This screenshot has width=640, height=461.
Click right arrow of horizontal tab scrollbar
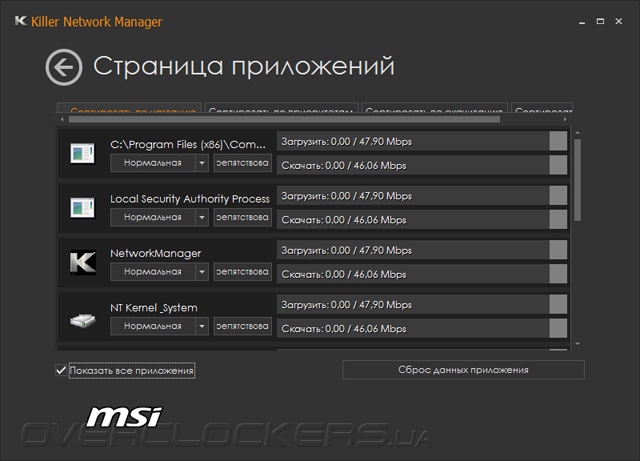click(x=565, y=119)
